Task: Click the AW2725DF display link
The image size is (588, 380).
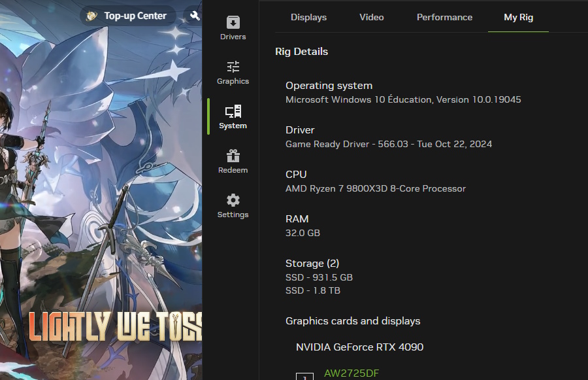Action: point(351,373)
